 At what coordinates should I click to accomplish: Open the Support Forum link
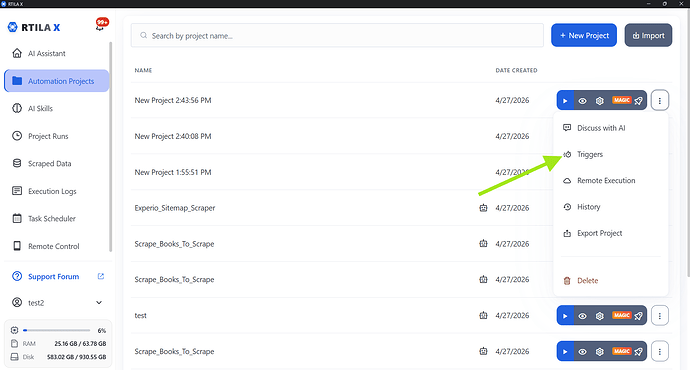[x=53, y=276]
